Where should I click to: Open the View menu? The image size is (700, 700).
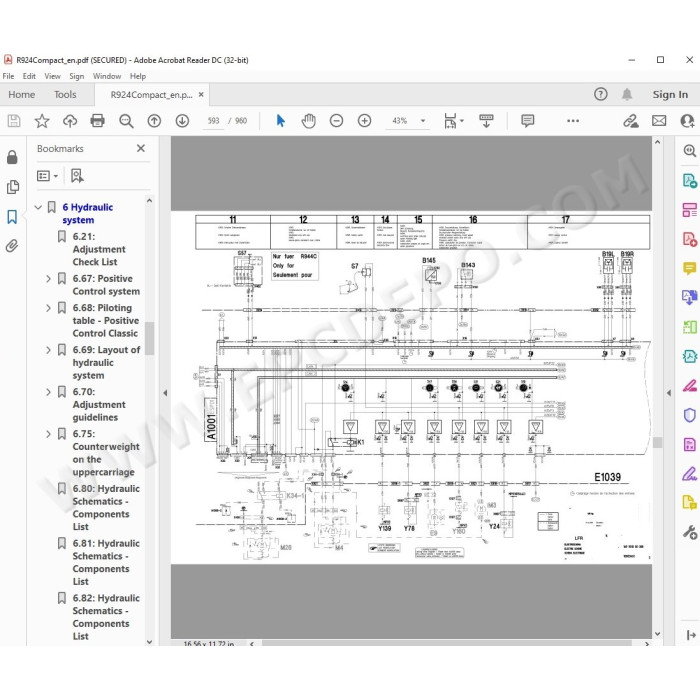click(52, 76)
